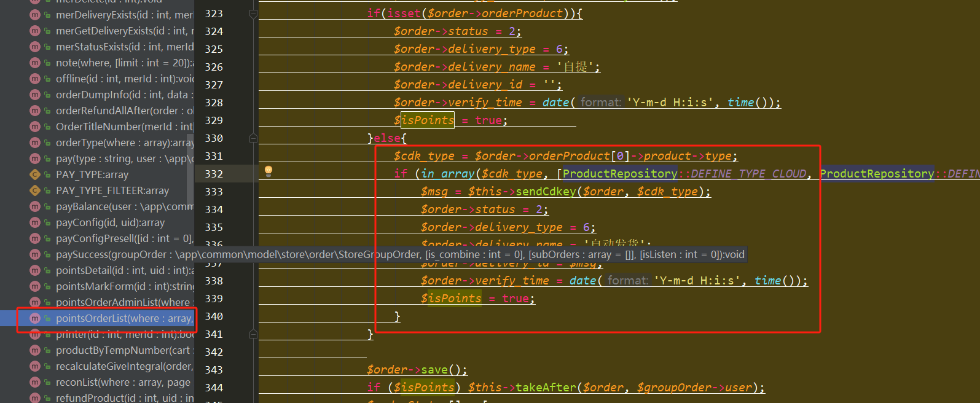The height and width of the screenshot is (403, 980).
Task: Select recalculateGiveIntegral method
Action: point(125,366)
